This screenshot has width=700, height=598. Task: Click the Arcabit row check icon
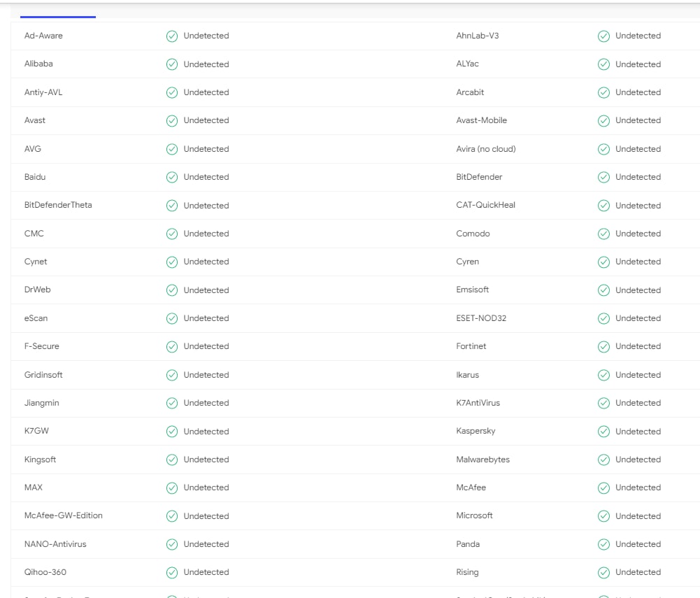[603, 92]
